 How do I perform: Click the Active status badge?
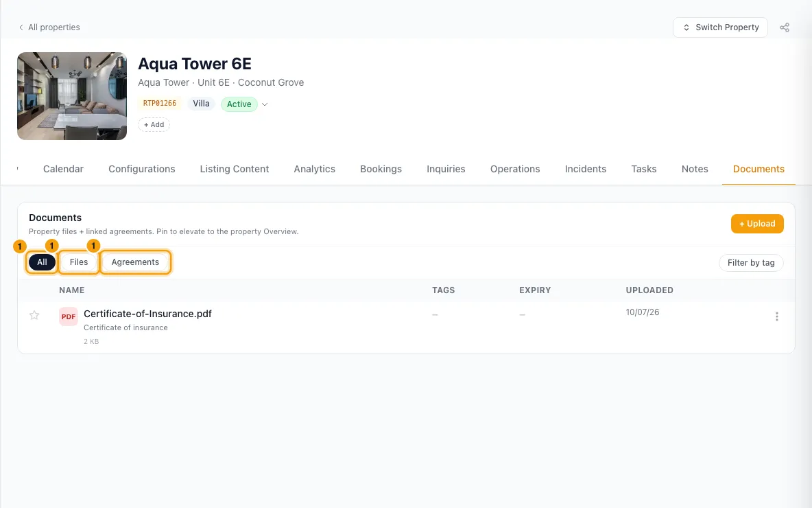[x=239, y=104]
